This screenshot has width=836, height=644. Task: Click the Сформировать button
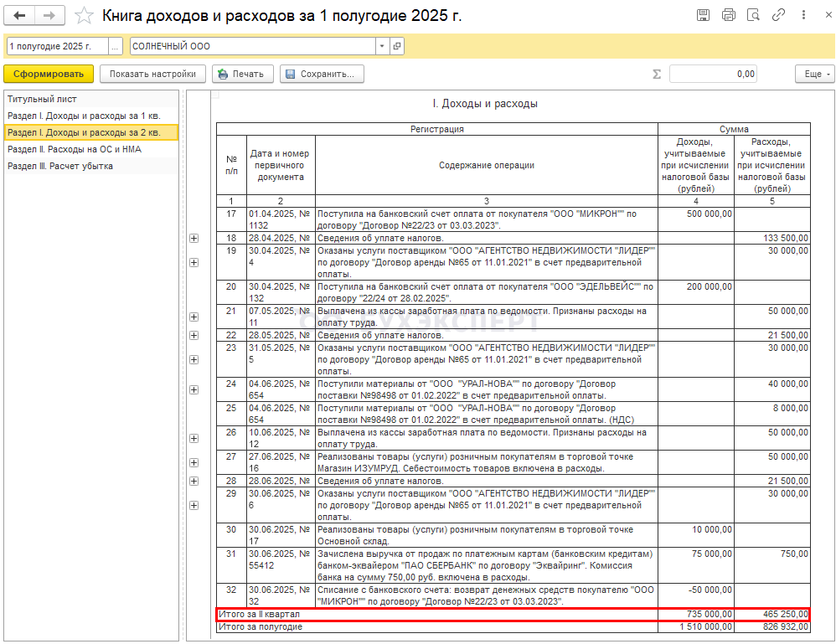click(x=49, y=74)
